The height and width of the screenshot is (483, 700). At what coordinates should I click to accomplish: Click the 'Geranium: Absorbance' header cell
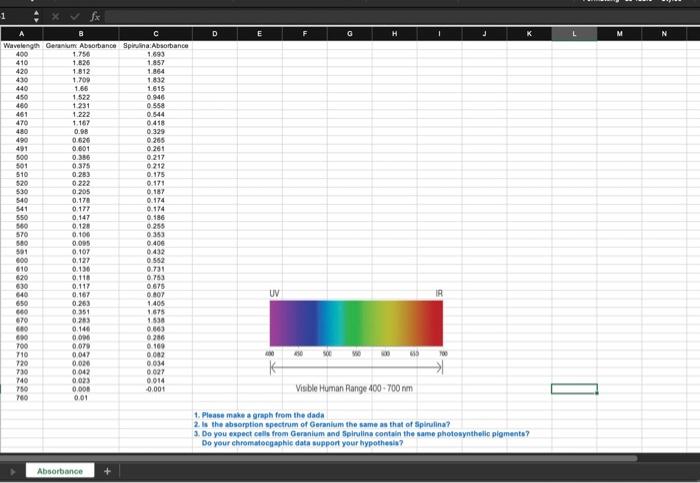click(81, 46)
